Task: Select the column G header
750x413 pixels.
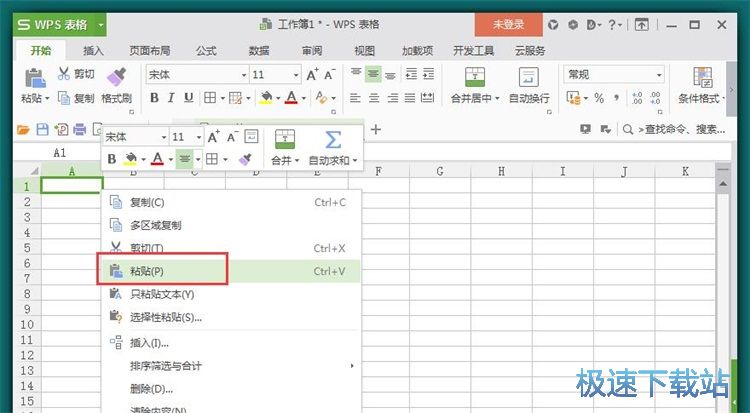Action: [x=440, y=171]
